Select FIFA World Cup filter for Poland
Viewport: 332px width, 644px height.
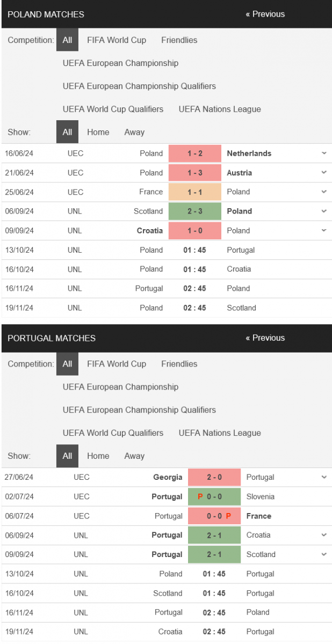[x=117, y=40]
